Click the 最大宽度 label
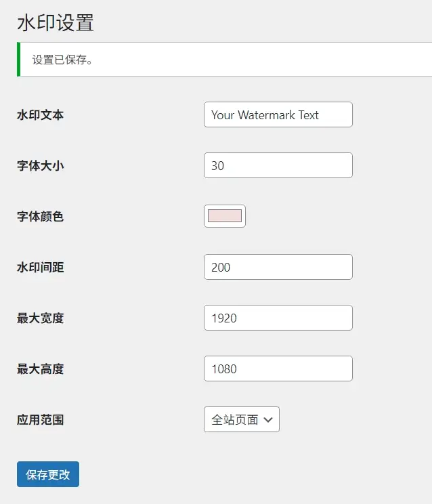The height and width of the screenshot is (504, 432). coord(41,318)
